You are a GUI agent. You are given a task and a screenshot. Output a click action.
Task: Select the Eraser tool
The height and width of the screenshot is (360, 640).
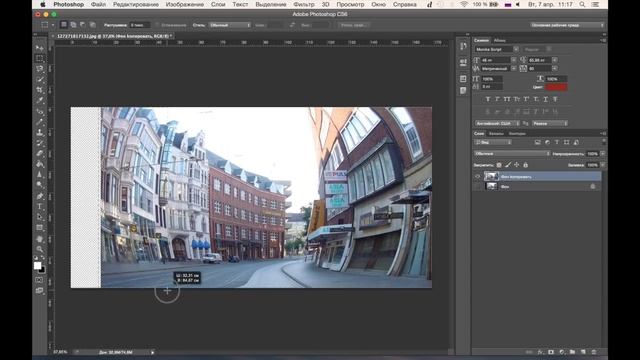click(x=40, y=153)
